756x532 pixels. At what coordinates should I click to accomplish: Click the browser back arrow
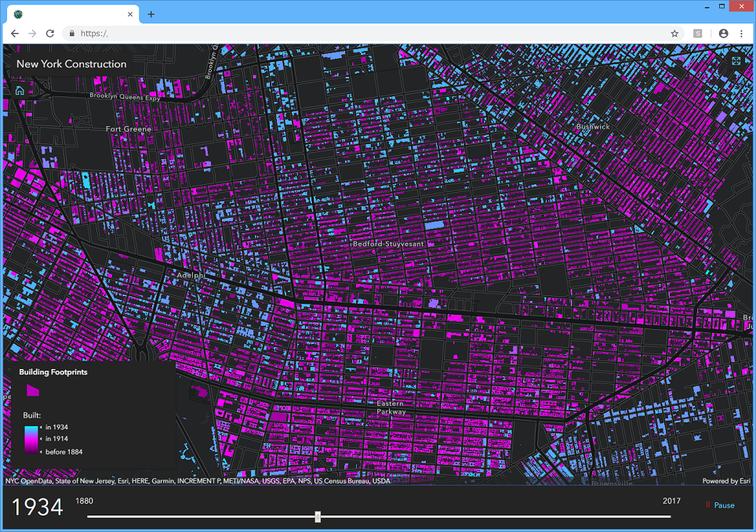(15, 34)
